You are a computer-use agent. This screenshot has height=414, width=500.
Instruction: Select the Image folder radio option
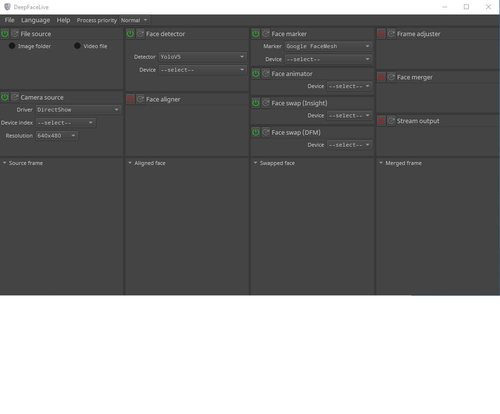pos(12,46)
